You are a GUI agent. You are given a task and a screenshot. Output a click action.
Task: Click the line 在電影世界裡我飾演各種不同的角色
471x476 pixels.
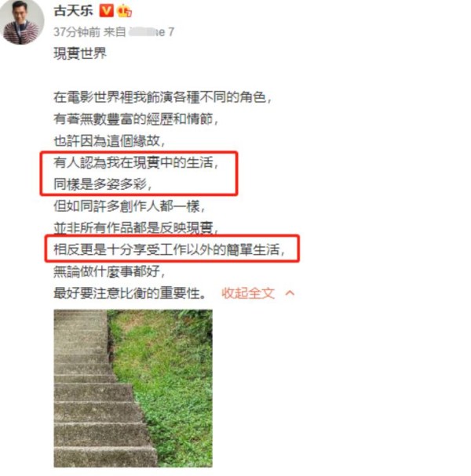click(x=162, y=97)
